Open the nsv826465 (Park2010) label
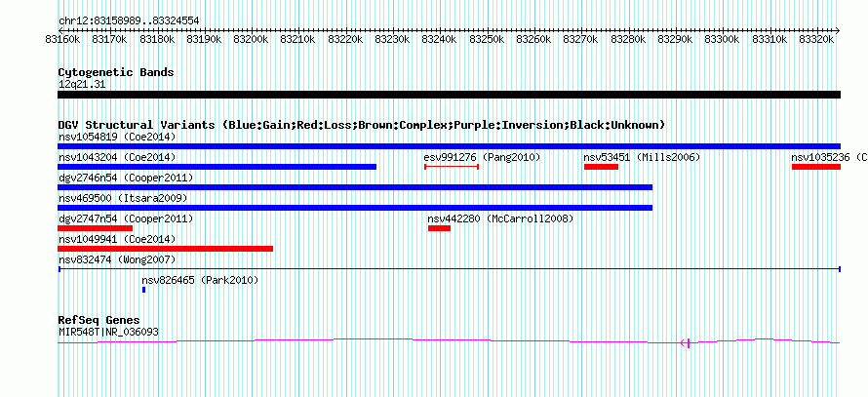The image size is (868, 397). tap(200, 281)
